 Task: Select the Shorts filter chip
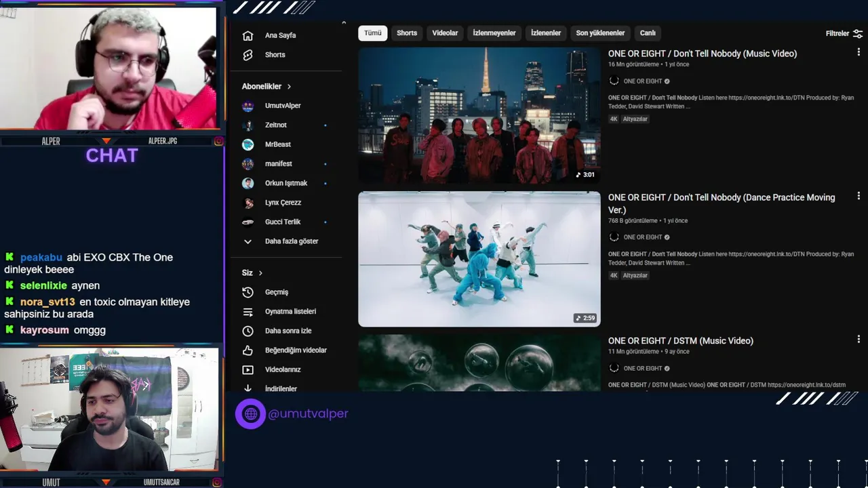[407, 33]
